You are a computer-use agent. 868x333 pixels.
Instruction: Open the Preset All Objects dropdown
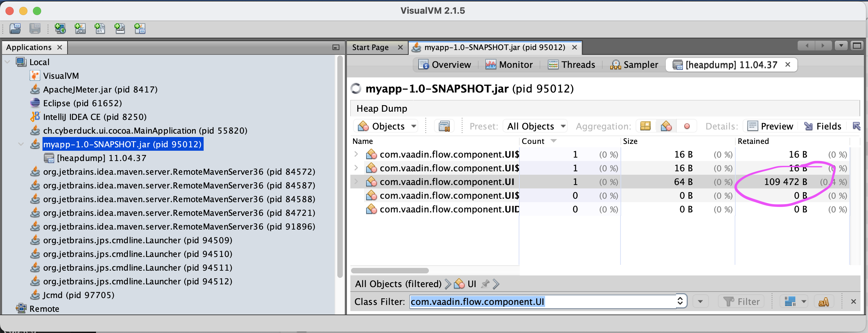[535, 126]
